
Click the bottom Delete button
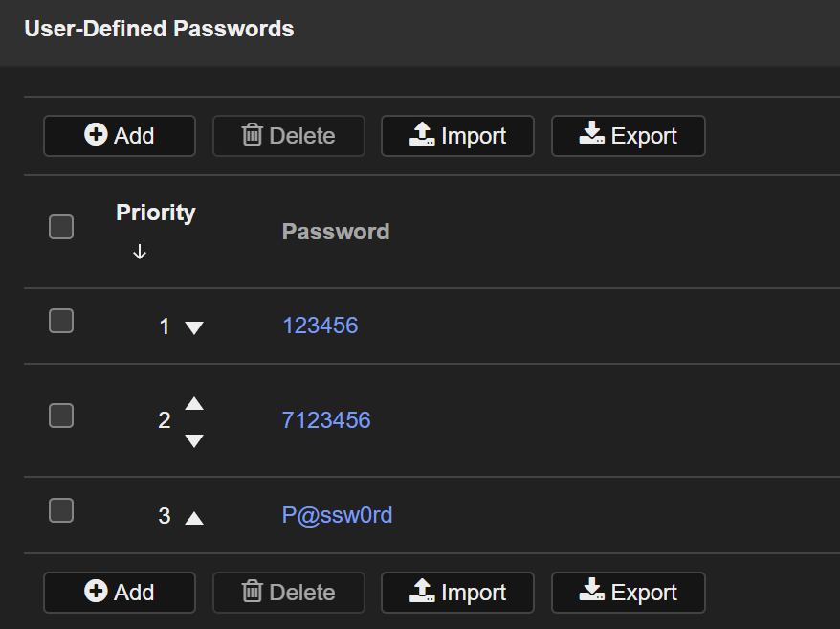288,593
